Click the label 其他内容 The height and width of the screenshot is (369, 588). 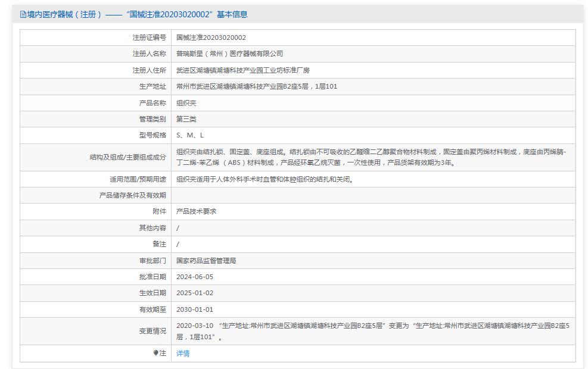coord(153,228)
